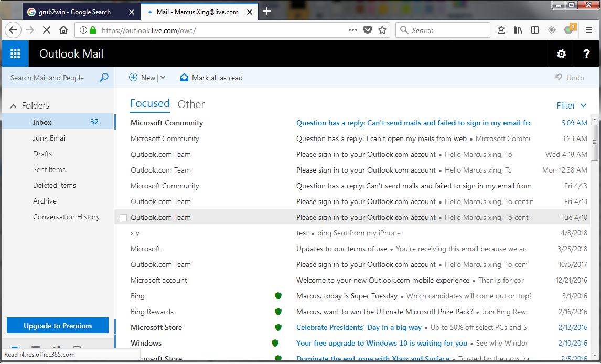The image size is (601, 364).
Task: Open bookmarks toolbar star-tray icon
Action: click(501, 30)
